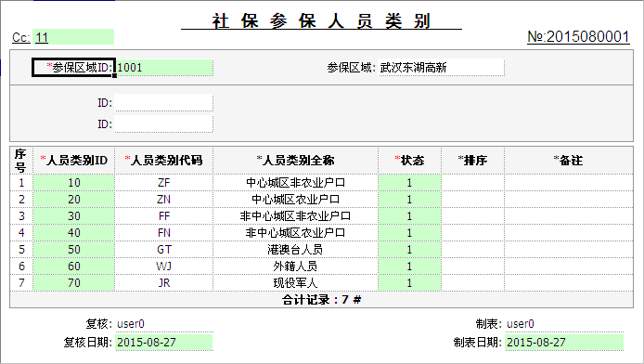Select the cell 非中心城区农业户口

(x=295, y=233)
